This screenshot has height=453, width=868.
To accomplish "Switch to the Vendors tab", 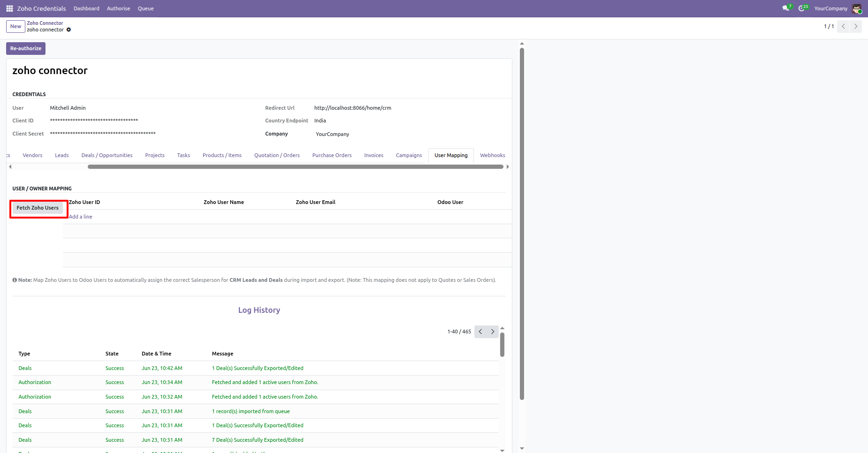I will click(32, 155).
